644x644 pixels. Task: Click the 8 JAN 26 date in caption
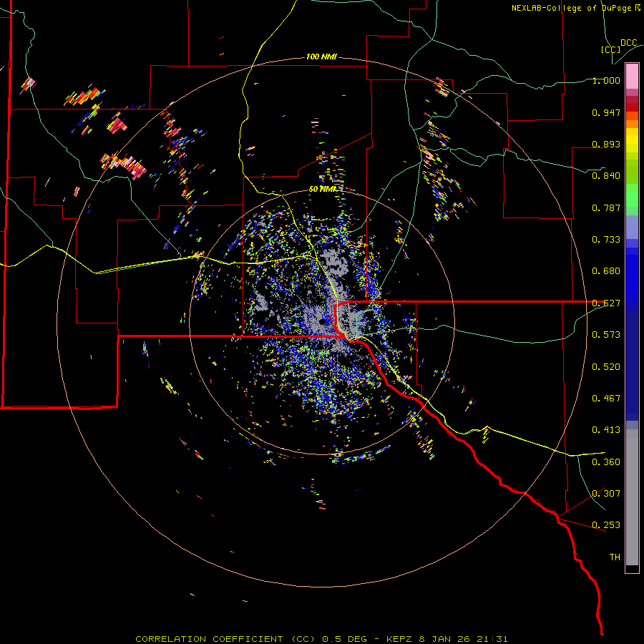[x=445, y=639]
